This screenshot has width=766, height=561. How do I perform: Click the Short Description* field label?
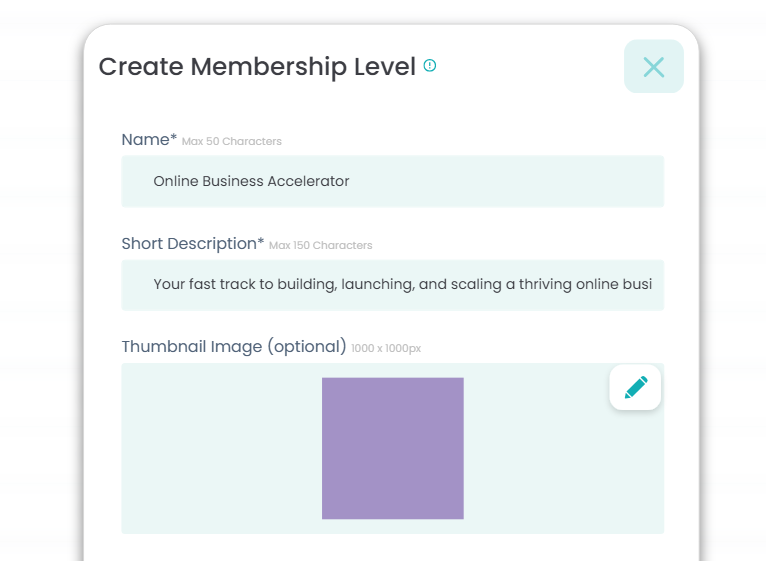(193, 244)
